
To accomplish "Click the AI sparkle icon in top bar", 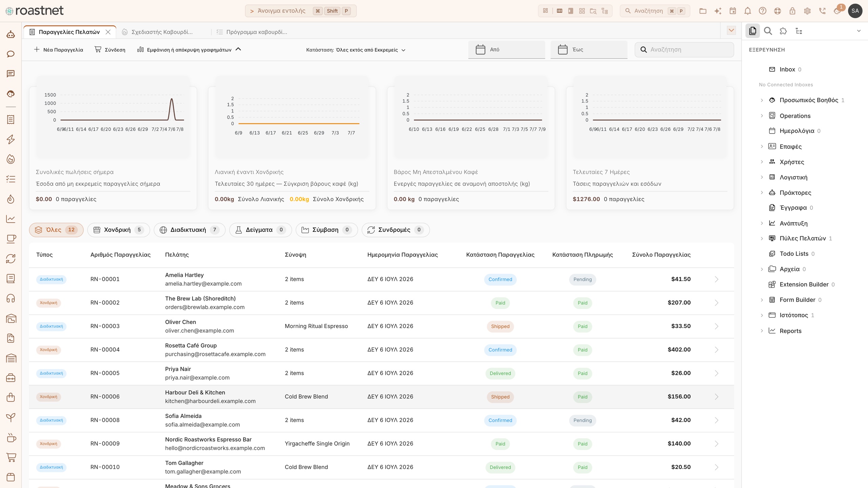I will pyautogui.click(x=717, y=11).
